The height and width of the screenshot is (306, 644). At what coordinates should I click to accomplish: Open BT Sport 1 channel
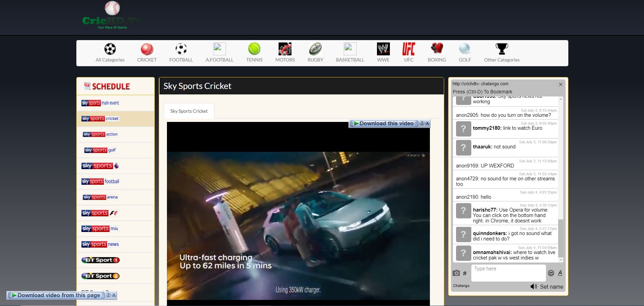coord(100,260)
